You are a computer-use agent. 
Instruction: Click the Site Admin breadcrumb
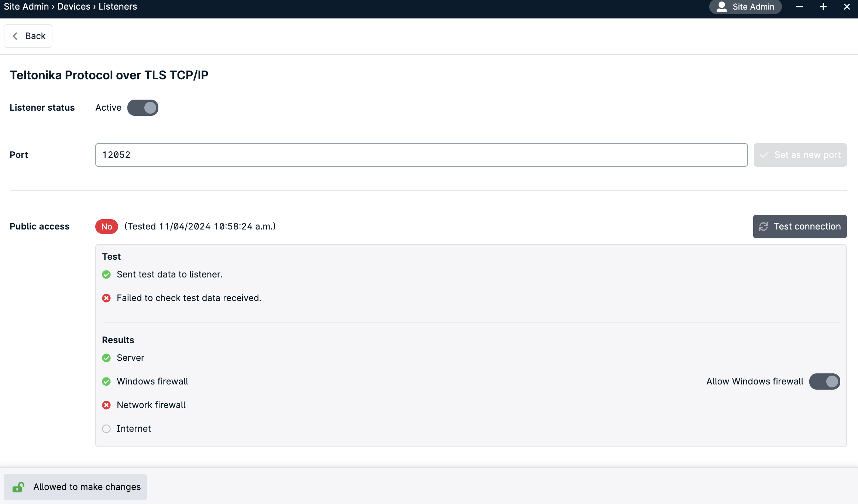(26, 7)
